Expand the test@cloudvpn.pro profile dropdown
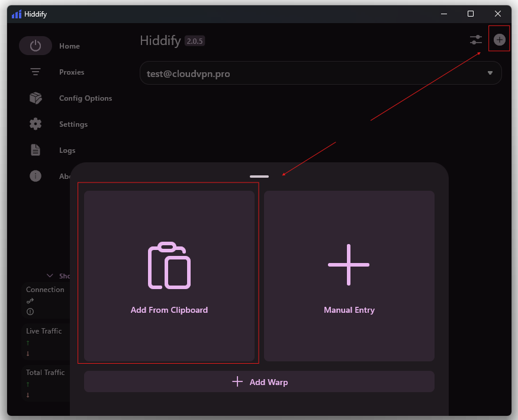 click(x=320, y=73)
